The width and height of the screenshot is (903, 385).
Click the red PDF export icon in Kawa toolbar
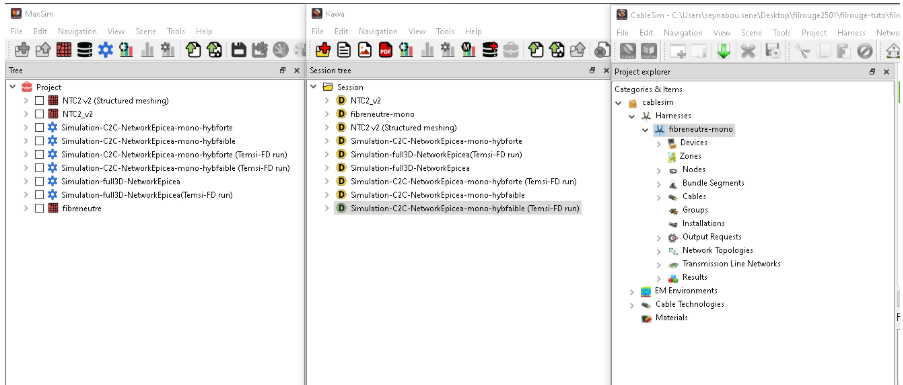click(385, 50)
